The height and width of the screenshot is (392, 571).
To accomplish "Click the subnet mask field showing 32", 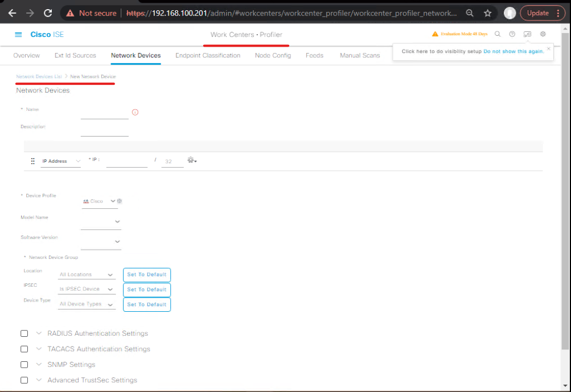I will pos(172,162).
